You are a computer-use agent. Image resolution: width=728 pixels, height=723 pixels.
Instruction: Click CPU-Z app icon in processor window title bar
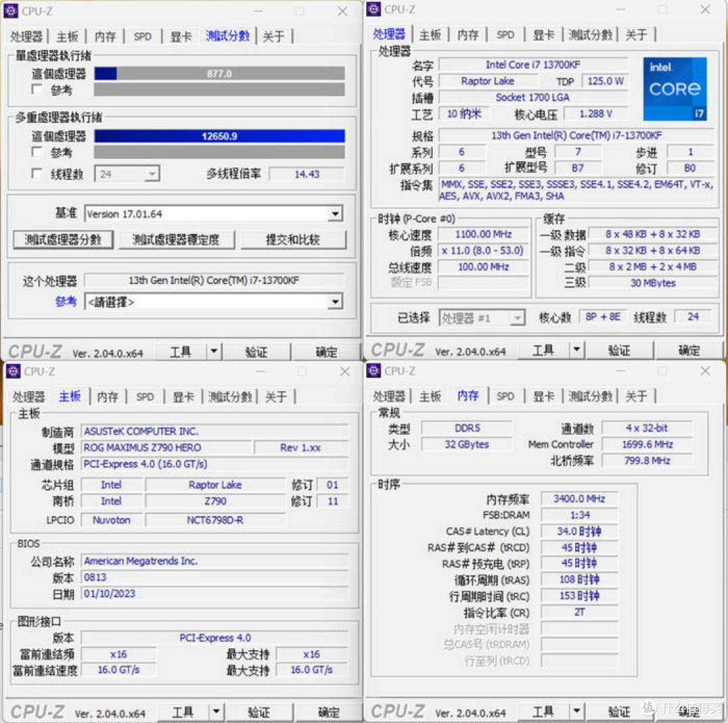[x=373, y=9]
